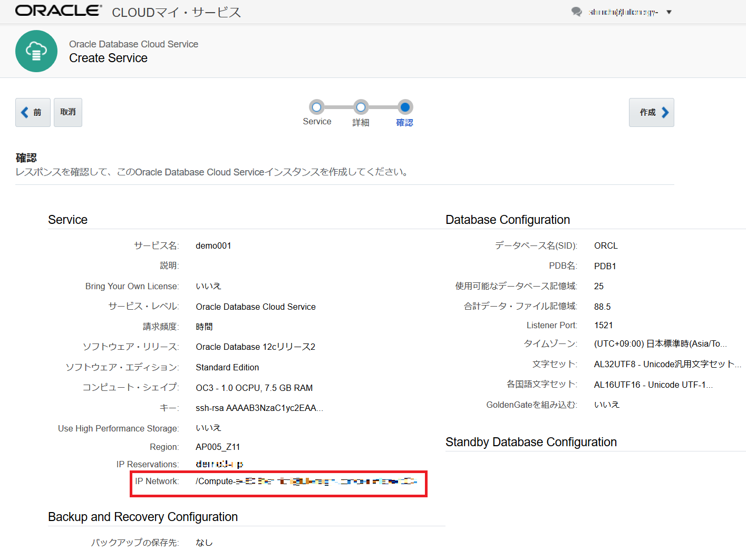
Task: Select the 時間 billing frequency value
Action: pos(205,327)
